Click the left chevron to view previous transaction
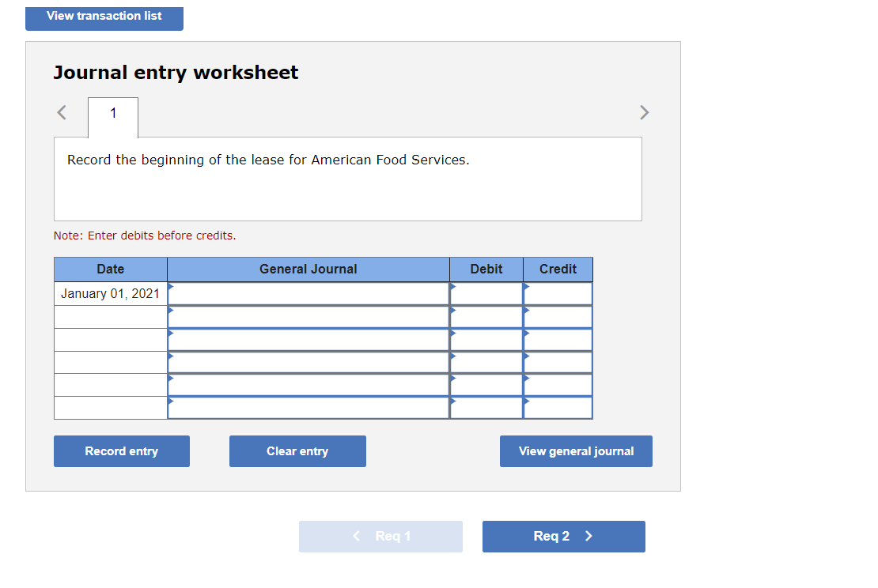Image resolution: width=878 pixels, height=588 pixels. coord(61,112)
